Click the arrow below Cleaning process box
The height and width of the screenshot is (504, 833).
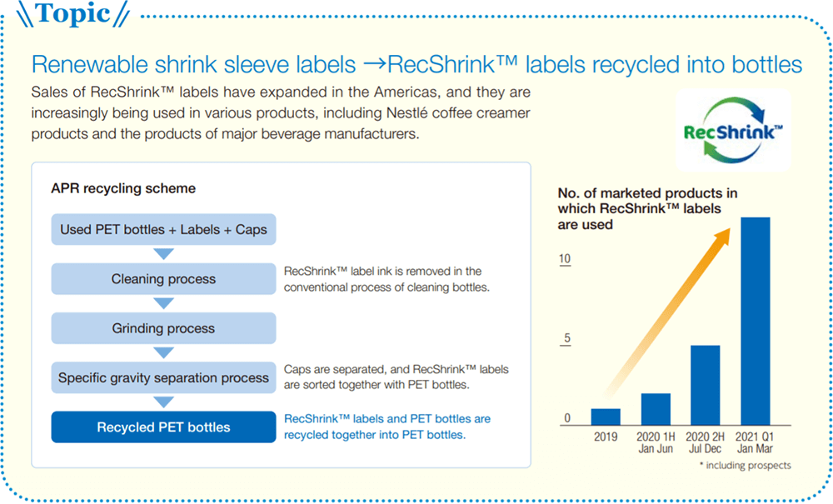coord(163,303)
